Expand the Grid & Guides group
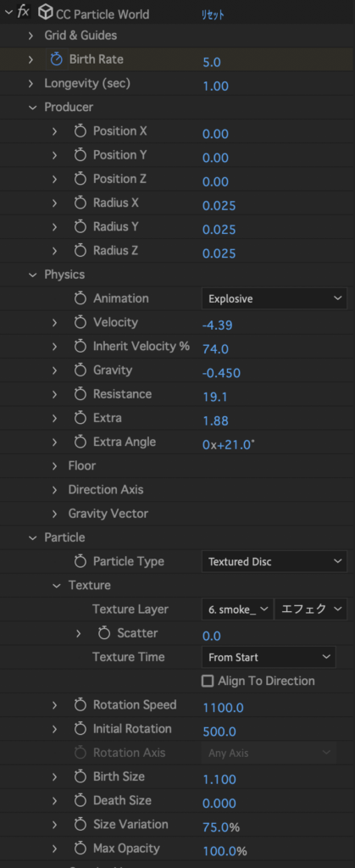Viewport: 355px width, 868px height. click(31, 36)
